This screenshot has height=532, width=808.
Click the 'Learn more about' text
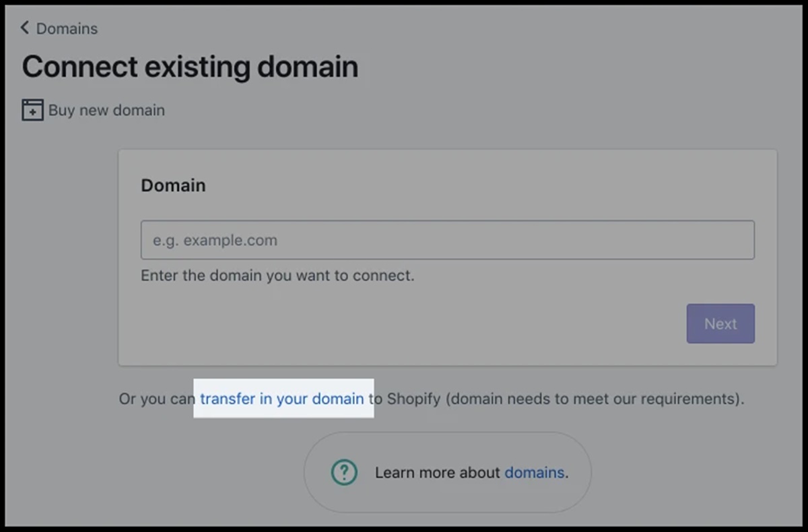[x=438, y=473]
